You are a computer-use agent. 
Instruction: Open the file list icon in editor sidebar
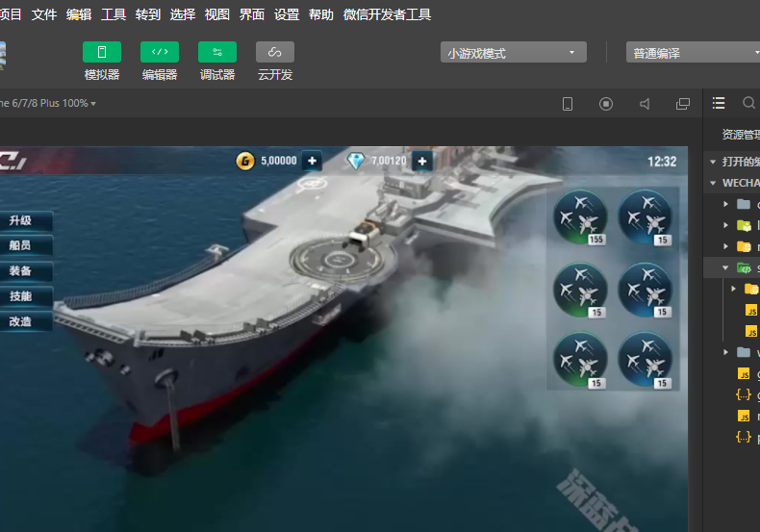719,103
